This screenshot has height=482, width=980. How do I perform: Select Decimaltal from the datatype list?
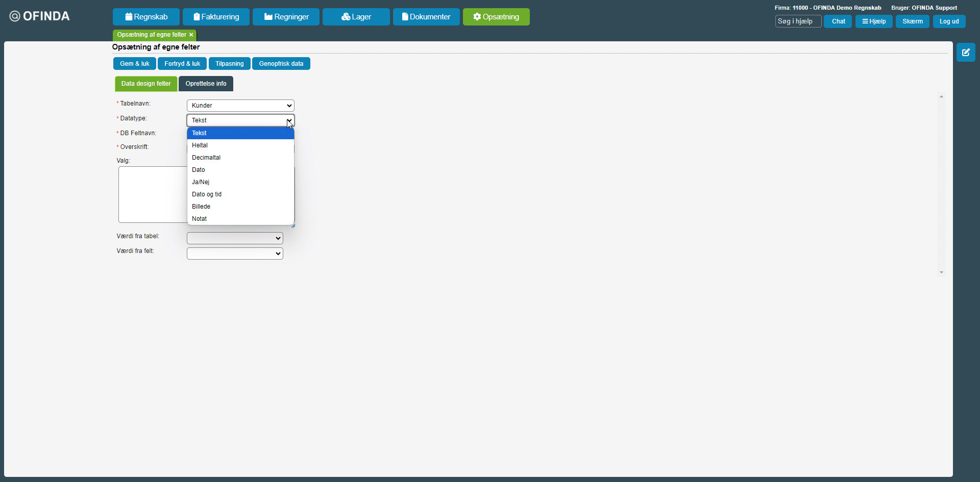[206, 158]
